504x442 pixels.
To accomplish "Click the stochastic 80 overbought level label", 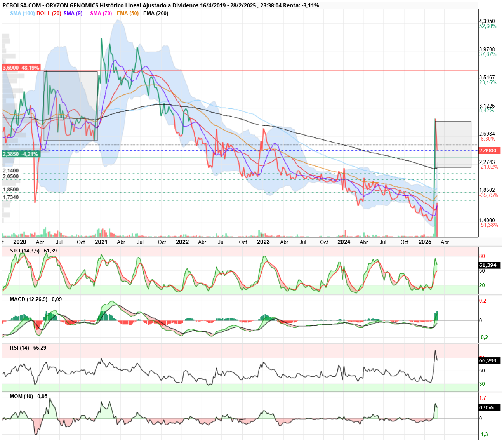I will pyautogui.click(x=482, y=256).
